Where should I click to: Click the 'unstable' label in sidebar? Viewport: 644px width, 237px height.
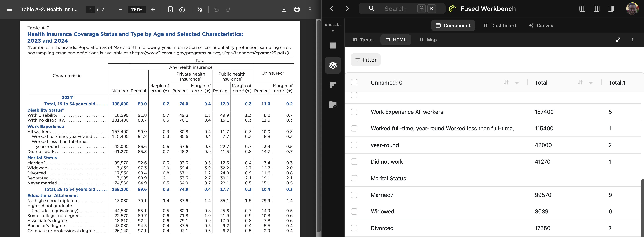[333, 28]
